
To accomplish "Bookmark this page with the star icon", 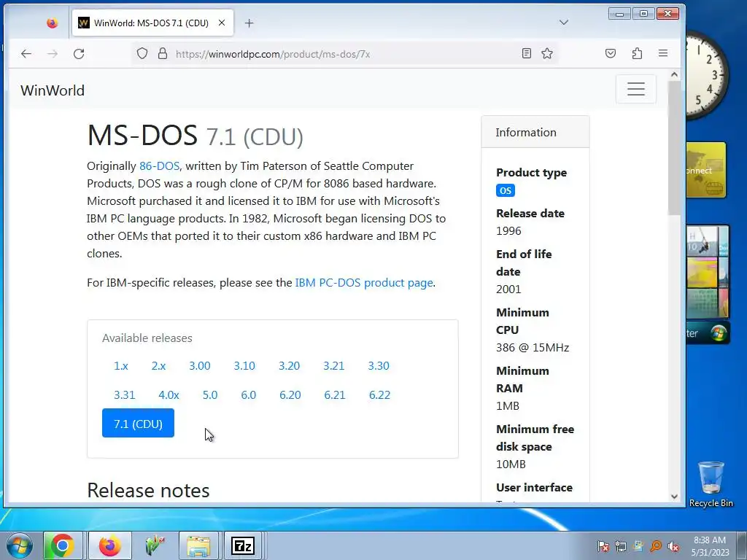I will [547, 53].
